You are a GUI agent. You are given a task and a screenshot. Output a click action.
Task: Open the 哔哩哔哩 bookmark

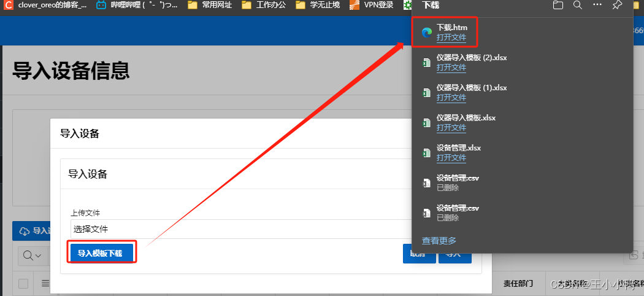tap(137, 5)
